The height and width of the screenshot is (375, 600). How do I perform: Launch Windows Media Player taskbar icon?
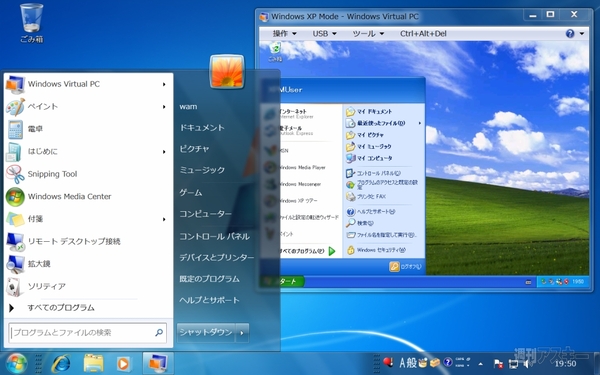pyautogui.click(x=123, y=364)
